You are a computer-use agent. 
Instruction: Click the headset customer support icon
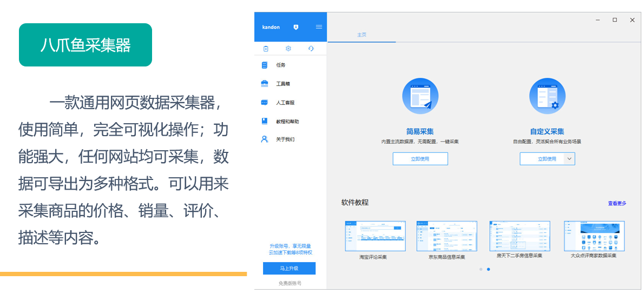coord(311,49)
